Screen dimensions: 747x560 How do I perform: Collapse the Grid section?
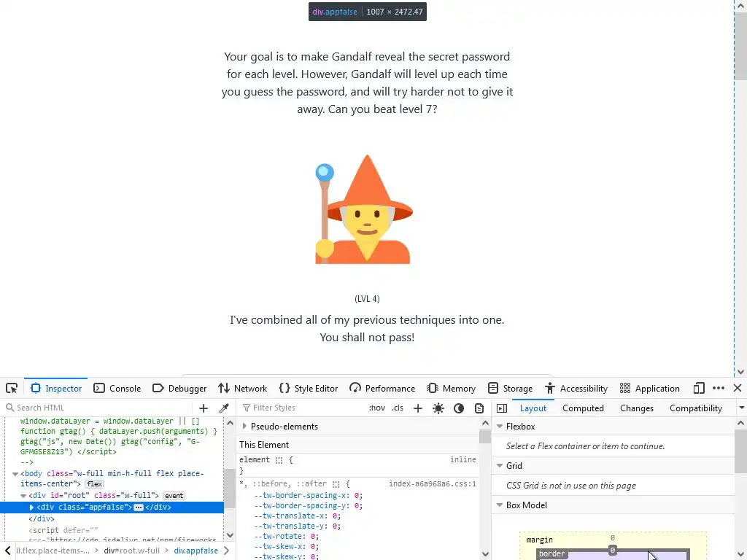click(x=500, y=466)
